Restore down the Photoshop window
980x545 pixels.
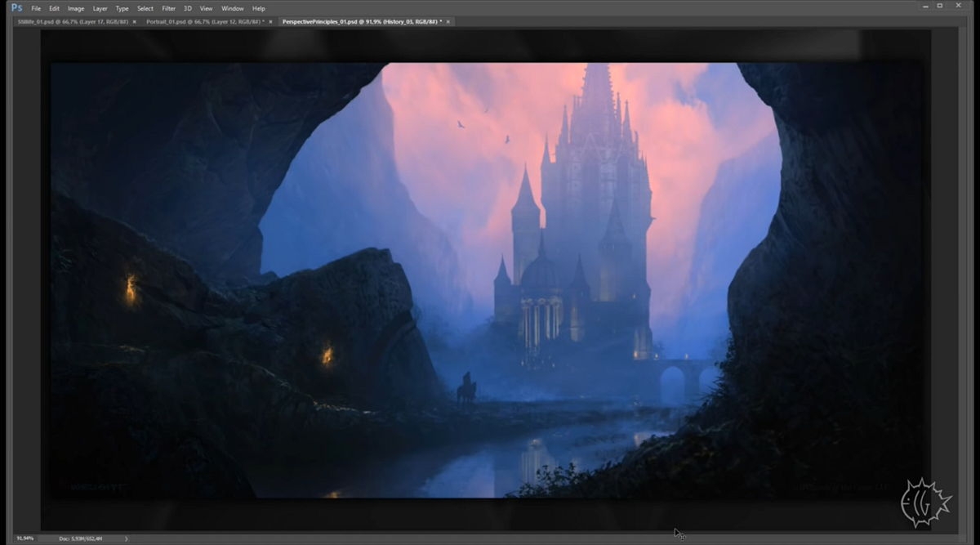click(x=939, y=6)
